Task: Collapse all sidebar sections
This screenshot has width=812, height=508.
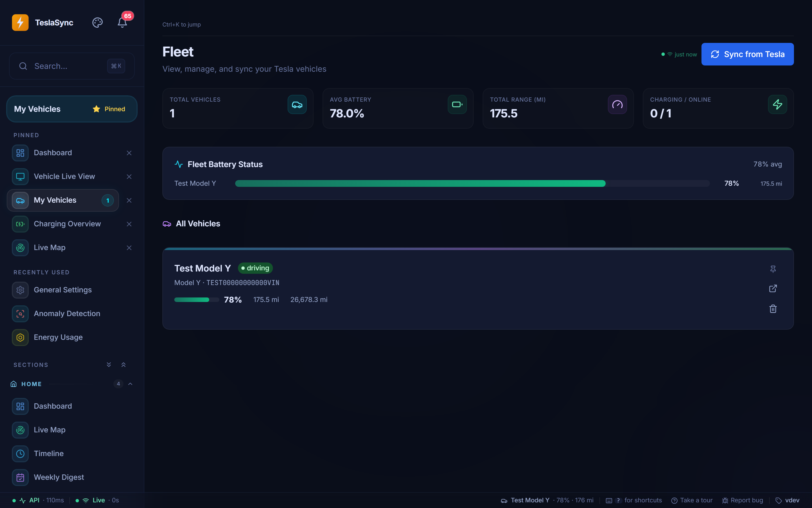Action: (x=123, y=365)
